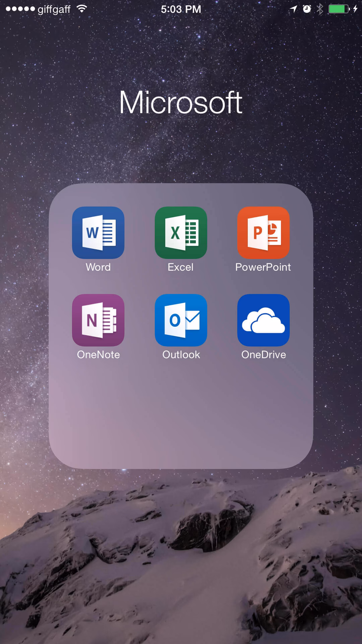Open the Word app
Screen dimensions: 362x644
98,232
